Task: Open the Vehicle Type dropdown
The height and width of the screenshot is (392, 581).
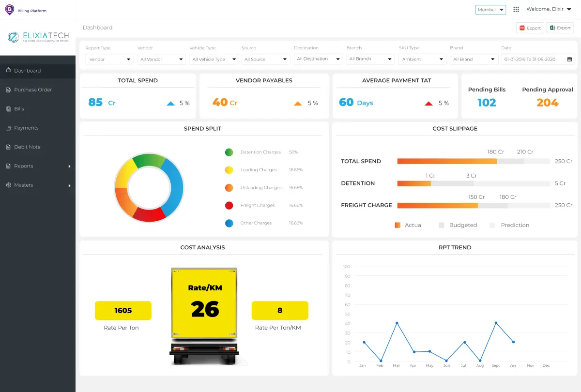Action: pyautogui.click(x=214, y=59)
